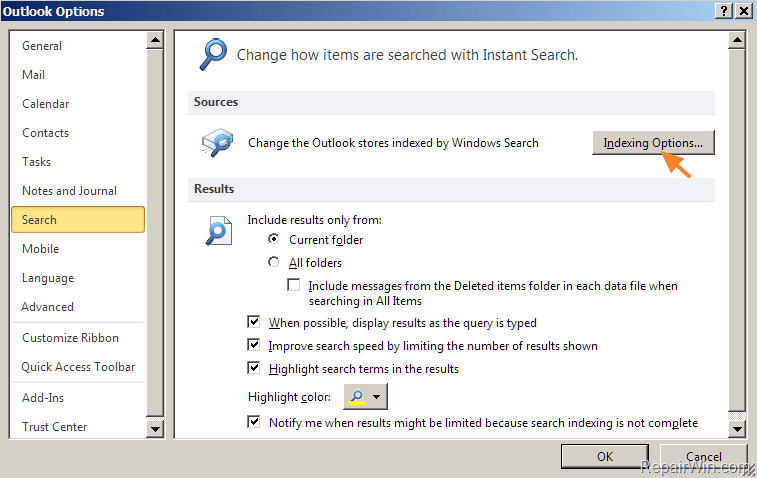Open the Trust Center category
Image resolution: width=757 pixels, height=478 pixels.
coord(77,426)
